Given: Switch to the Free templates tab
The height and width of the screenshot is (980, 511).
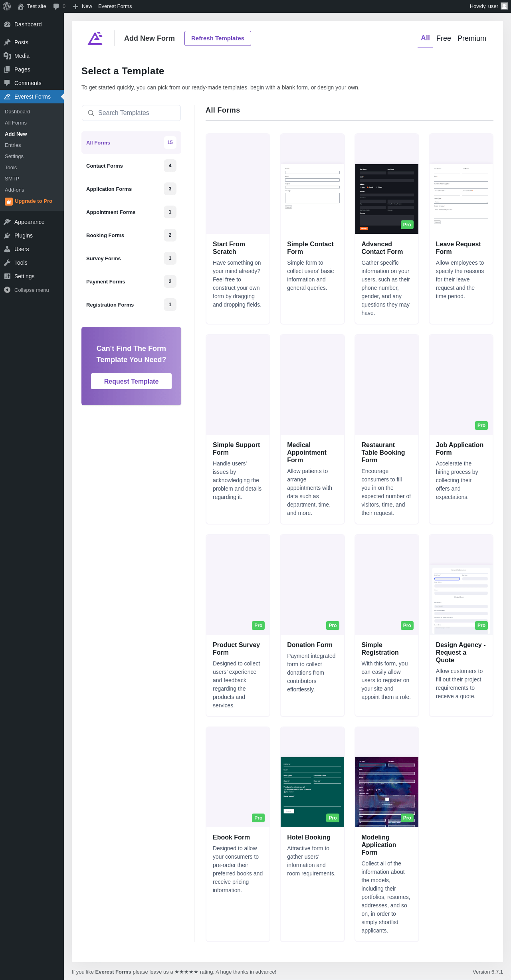Looking at the screenshot, I should 444,38.
